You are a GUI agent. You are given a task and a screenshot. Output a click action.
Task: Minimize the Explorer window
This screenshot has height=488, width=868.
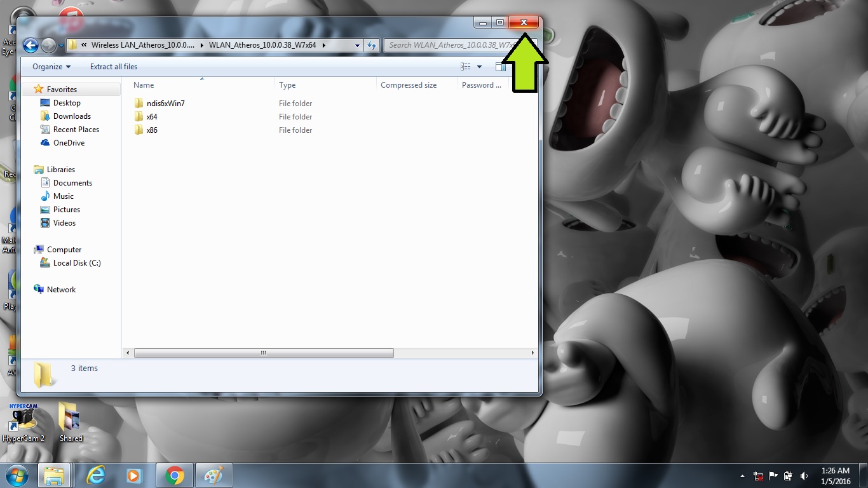tap(483, 23)
